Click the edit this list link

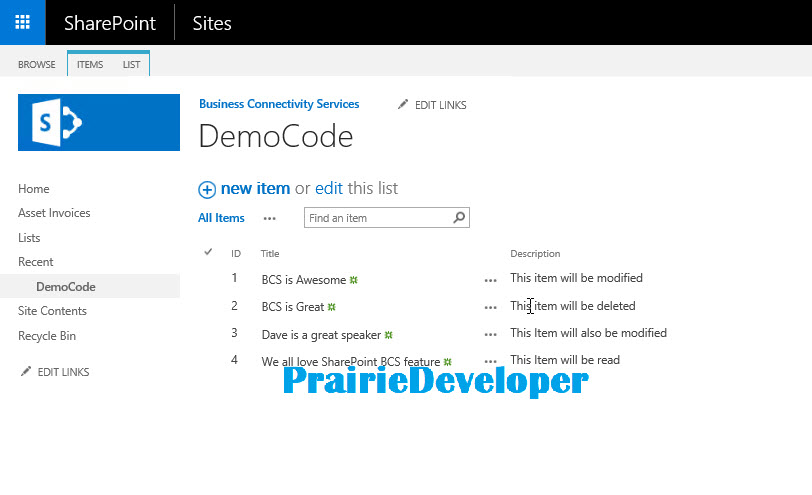329,188
